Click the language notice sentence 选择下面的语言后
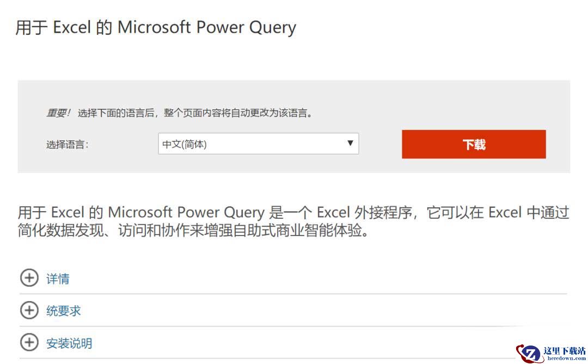This screenshot has height=364, width=588. 195,113
